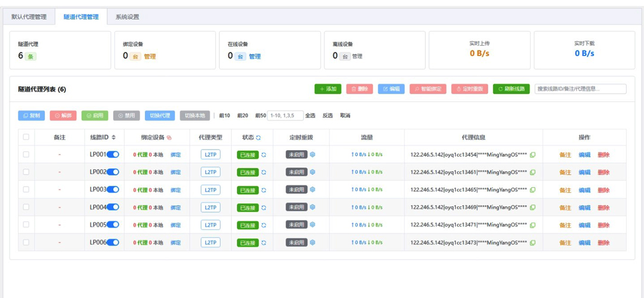Click the 切换本地 button
Image resolution: width=644 pixels, height=298 pixels.
[x=194, y=116]
